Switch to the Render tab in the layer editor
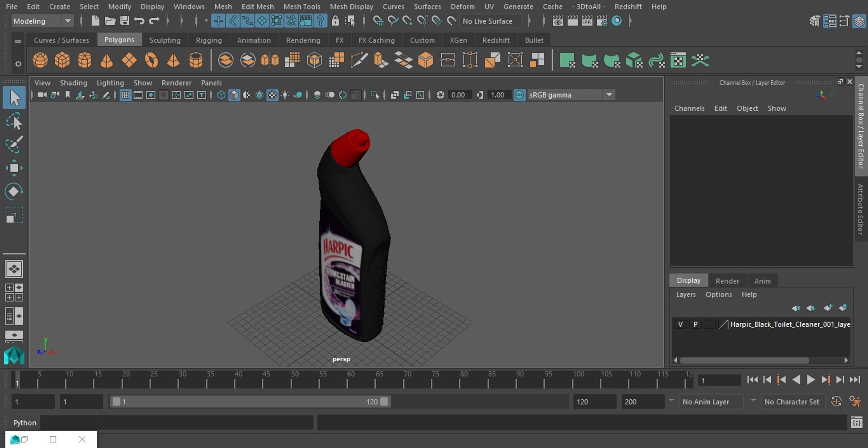The width and height of the screenshot is (868, 448). click(727, 281)
